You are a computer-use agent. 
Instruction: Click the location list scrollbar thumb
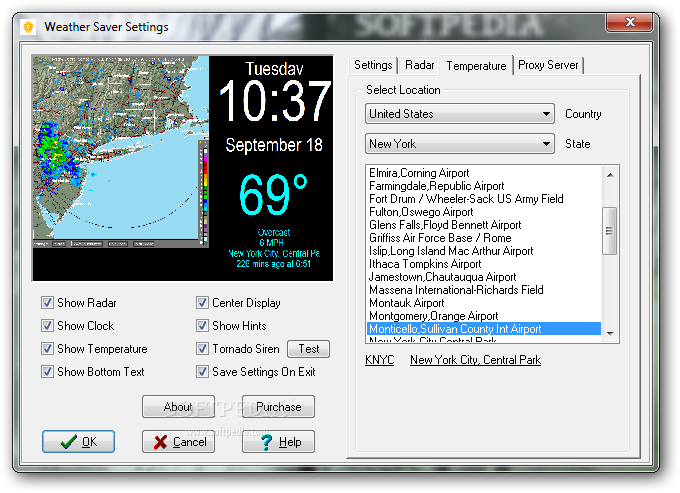(x=610, y=231)
